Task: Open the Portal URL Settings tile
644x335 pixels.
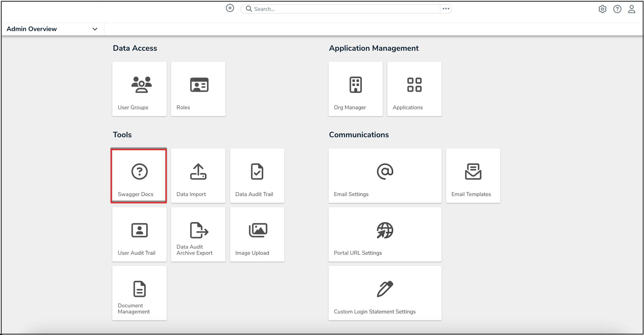Action: click(x=385, y=234)
